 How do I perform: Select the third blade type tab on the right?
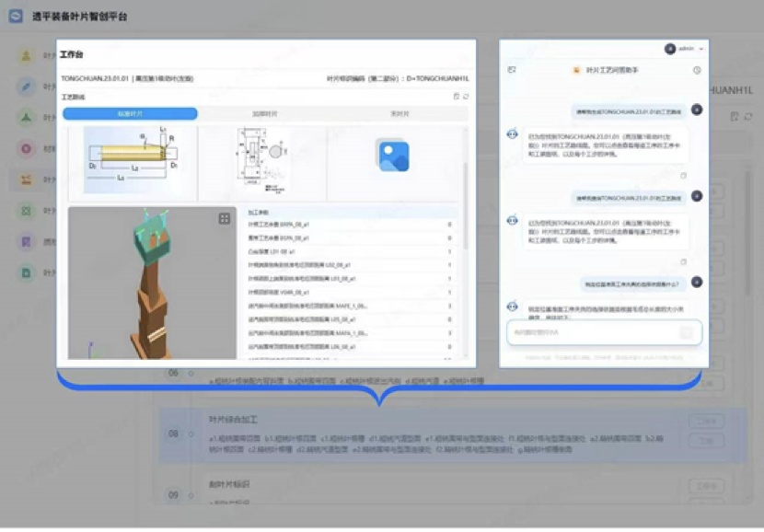pyautogui.click(x=399, y=114)
